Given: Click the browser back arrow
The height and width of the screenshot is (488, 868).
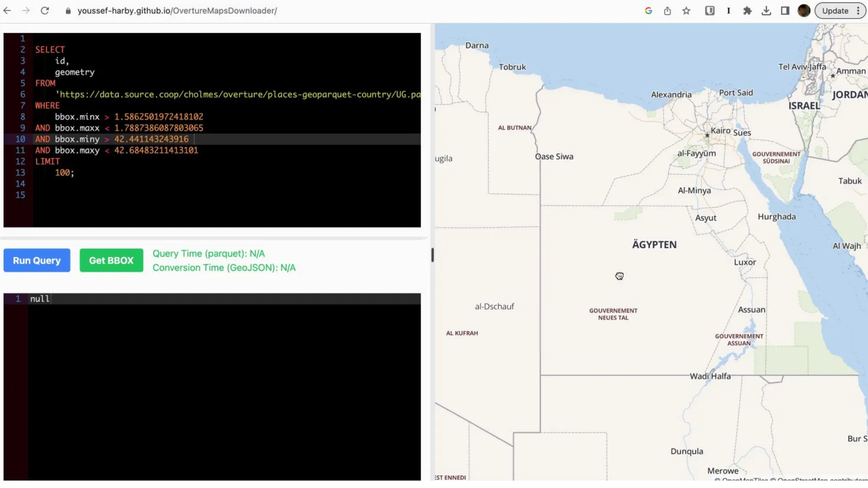Looking at the screenshot, I should (7, 11).
